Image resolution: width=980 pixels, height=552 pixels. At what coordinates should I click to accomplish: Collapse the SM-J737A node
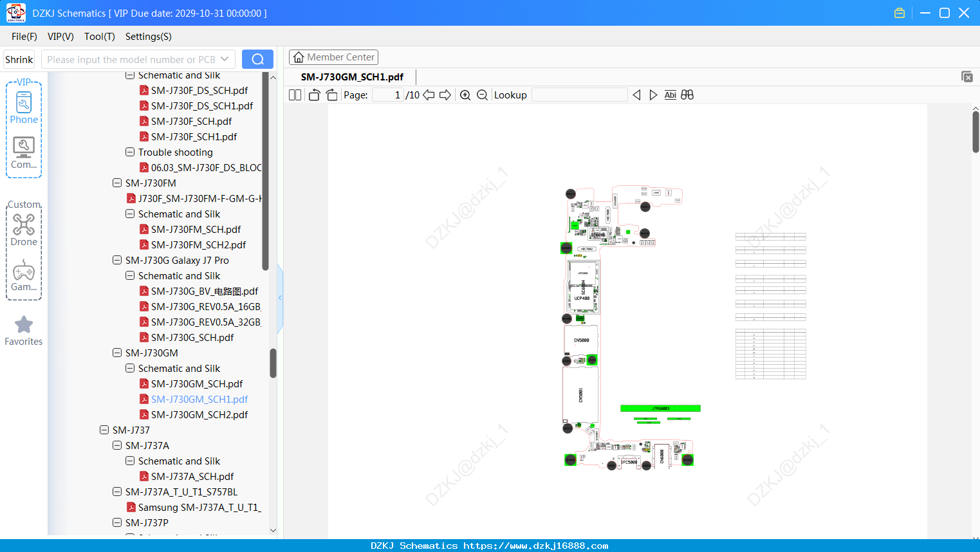point(117,446)
